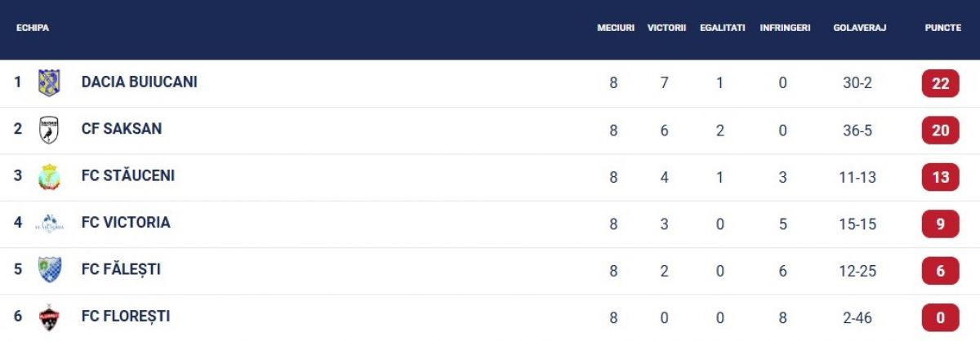Select FC FLOREȘTI team name

126,317
